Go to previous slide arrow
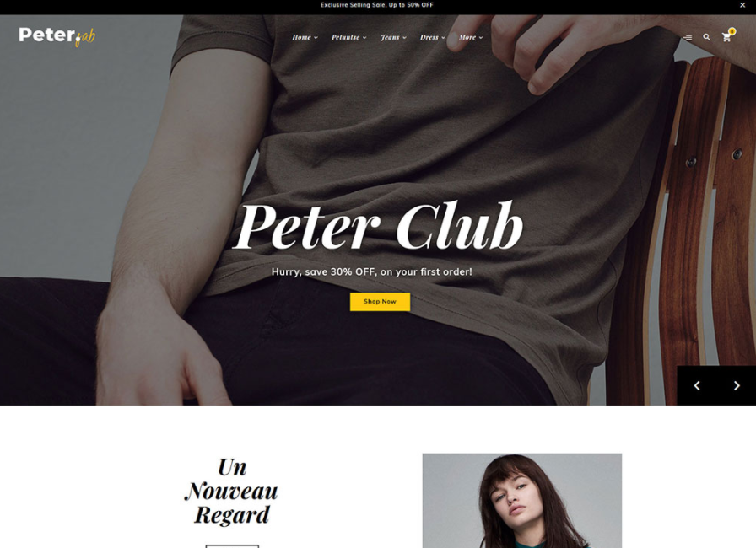Viewport: 756px width, 548px height. point(697,386)
